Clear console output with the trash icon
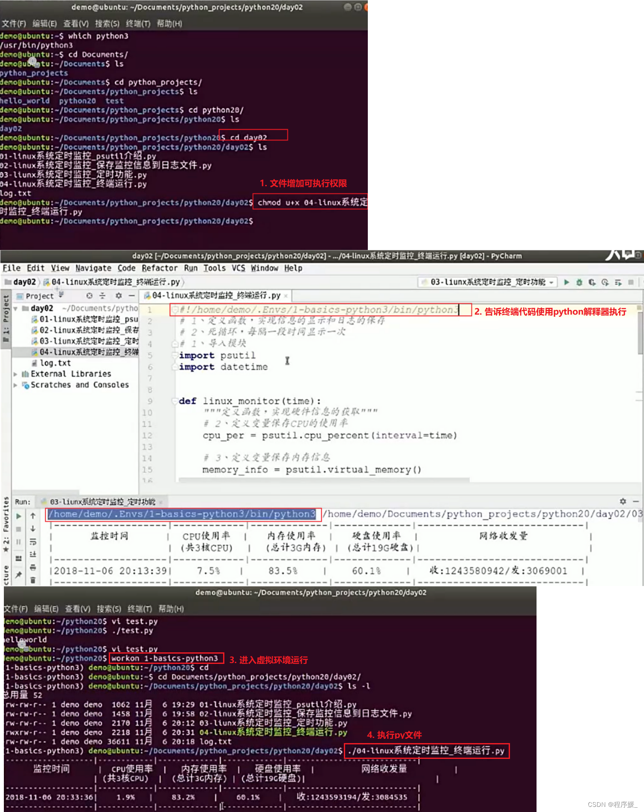Viewport: 644px width, 812px height. 33,580
